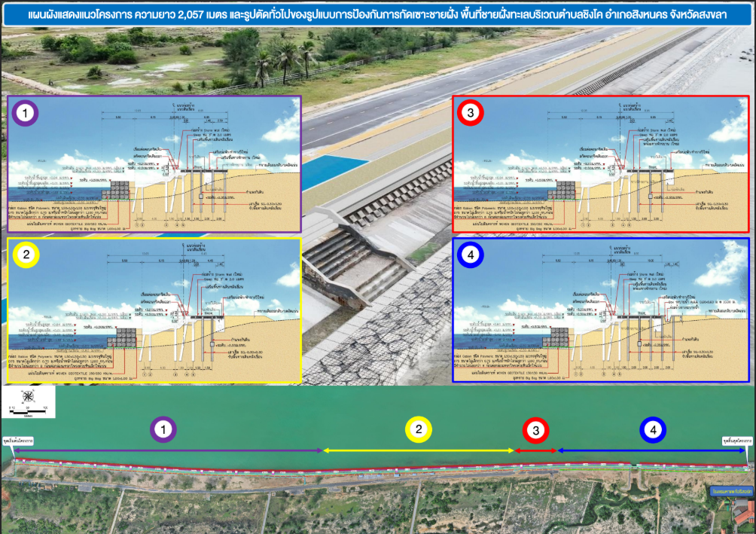The image size is (756, 534).
Task: Select the yellow circle 2 marker above the shoreline
Action: pos(419,429)
